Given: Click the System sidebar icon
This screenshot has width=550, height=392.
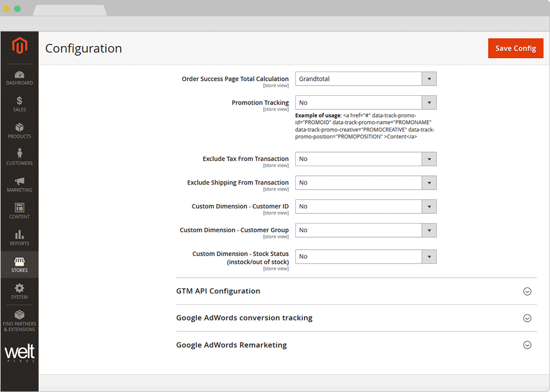Looking at the screenshot, I should [x=20, y=291].
